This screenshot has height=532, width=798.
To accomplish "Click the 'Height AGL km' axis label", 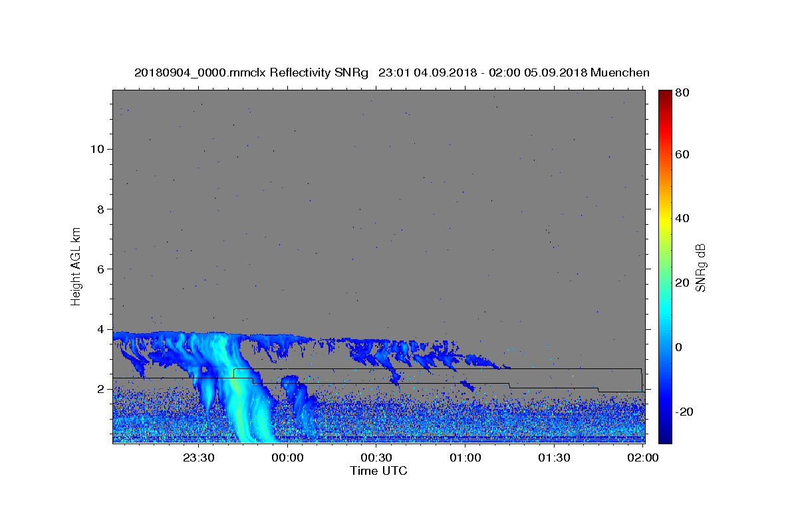I will (76, 265).
